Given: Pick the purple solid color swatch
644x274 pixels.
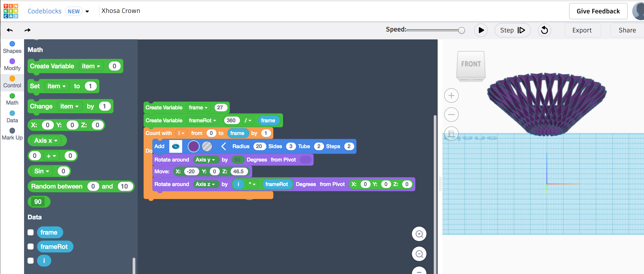Looking at the screenshot, I should coord(193,146).
